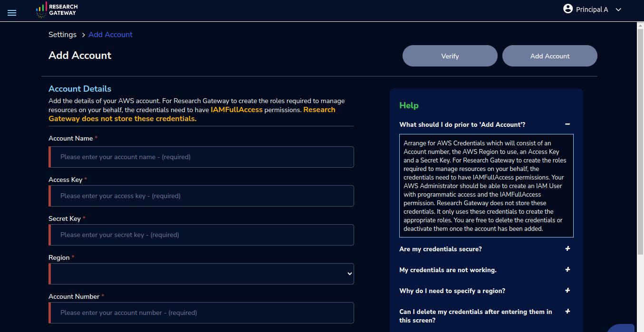
Task: Click the 'Help' panel heading
Action: tap(409, 105)
